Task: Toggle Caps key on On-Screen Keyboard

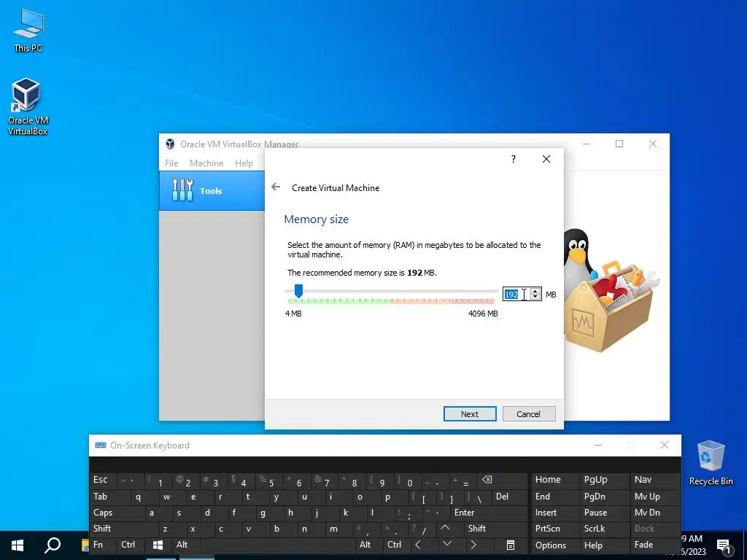Action: point(116,513)
